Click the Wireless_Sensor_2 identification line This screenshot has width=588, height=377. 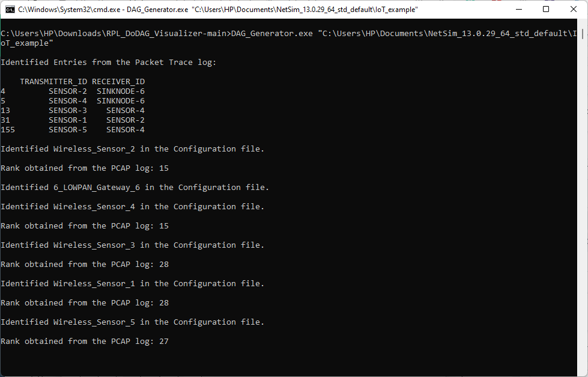point(132,149)
